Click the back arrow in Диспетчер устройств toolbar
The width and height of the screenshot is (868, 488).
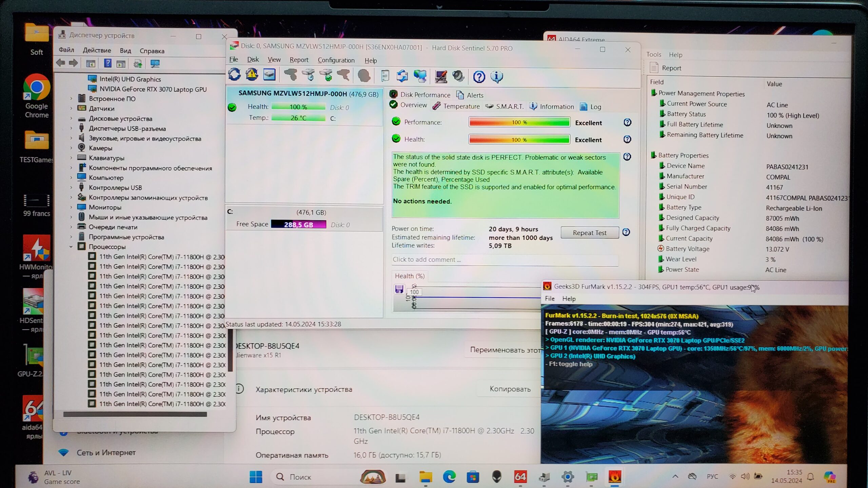tap(61, 63)
